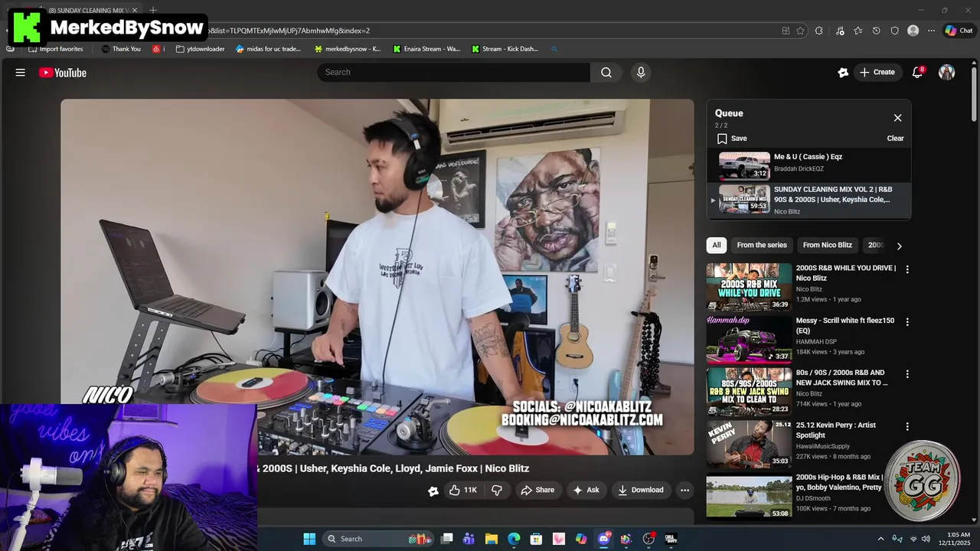The height and width of the screenshot is (551, 980).
Task: Select SUNDAY CLEANING MIX VOL 2 queue item
Action: coord(808,200)
